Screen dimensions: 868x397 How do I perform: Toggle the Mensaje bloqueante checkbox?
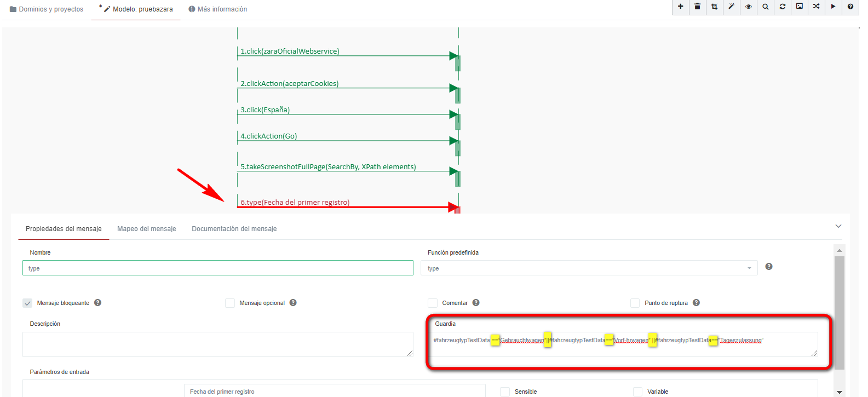27,303
